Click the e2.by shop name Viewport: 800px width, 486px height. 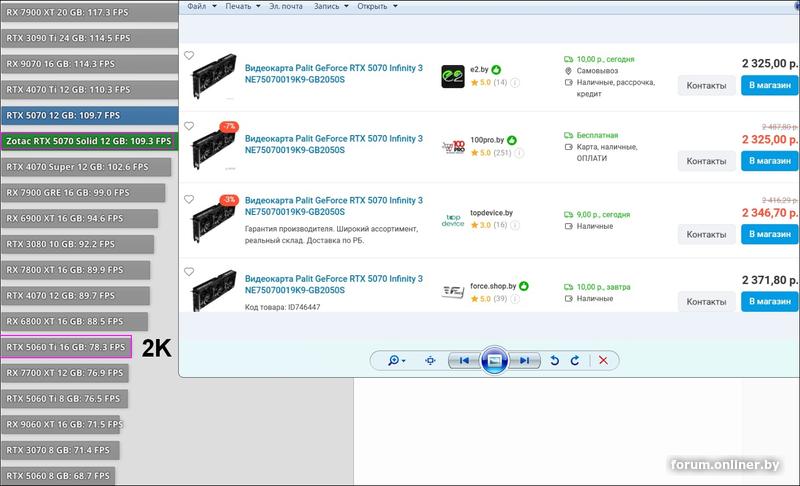[x=479, y=69]
